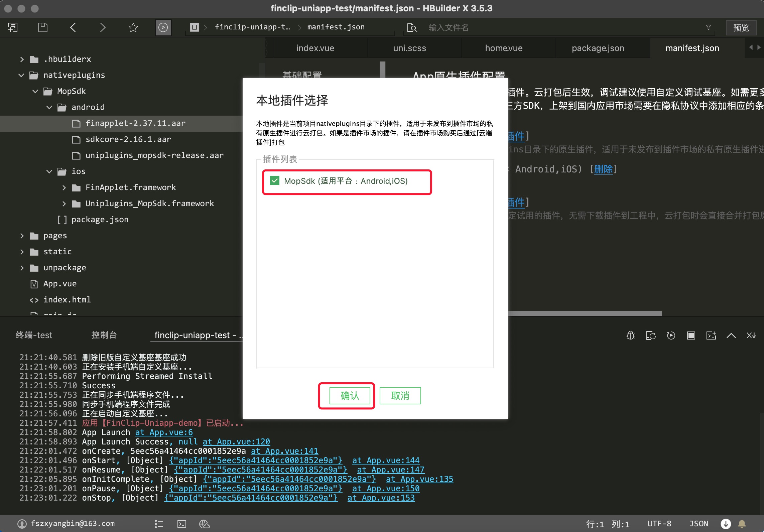Viewport: 764px width, 532px height.
Task: Collapse the console panel with up chevron
Action: (x=731, y=335)
